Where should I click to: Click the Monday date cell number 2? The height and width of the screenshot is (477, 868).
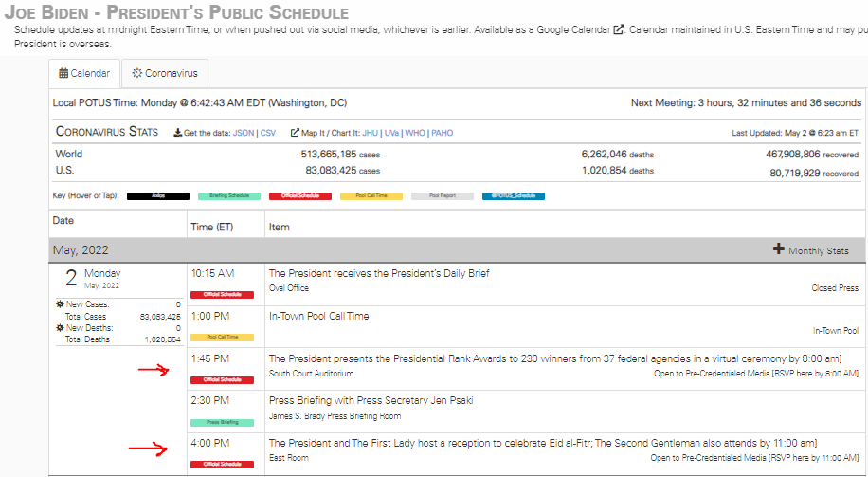pyautogui.click(x=71, y=278)
